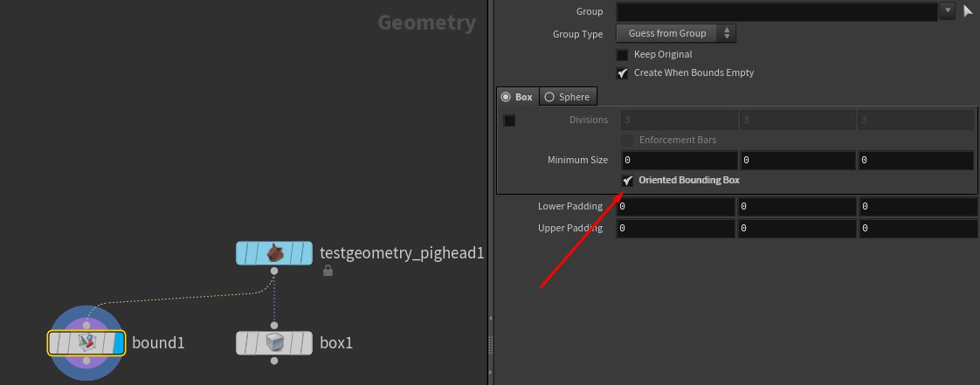Click the Group input field
The height and width of the screenshot is (385, 980).
coord(776,10)
